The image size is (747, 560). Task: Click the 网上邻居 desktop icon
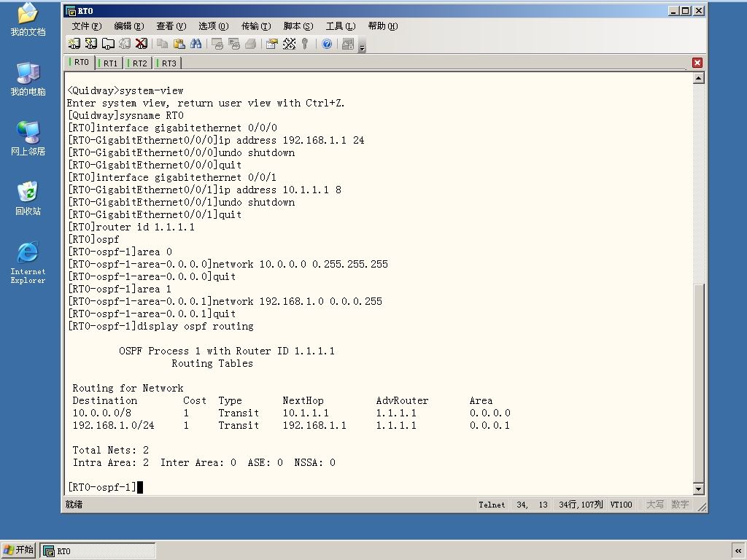tap(28, 139)
